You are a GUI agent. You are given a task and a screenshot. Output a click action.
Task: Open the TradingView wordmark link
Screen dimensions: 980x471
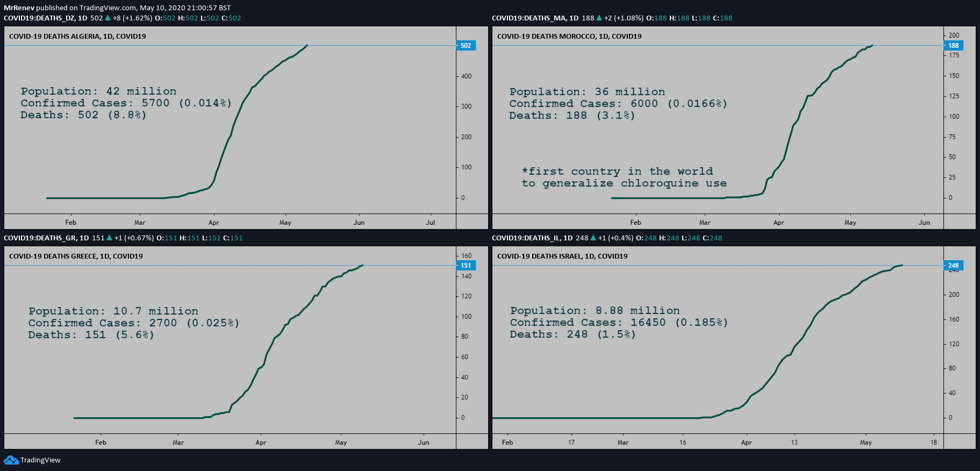[40, 460]
